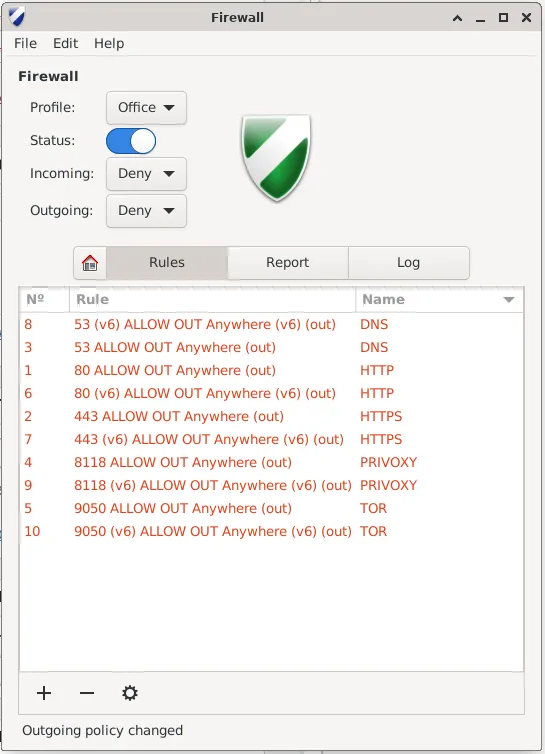Image resolution: width=545 pixels, height=754 pixels.
Task: Open the Profile dropdown showing Office
Action: tap(146, 108)
